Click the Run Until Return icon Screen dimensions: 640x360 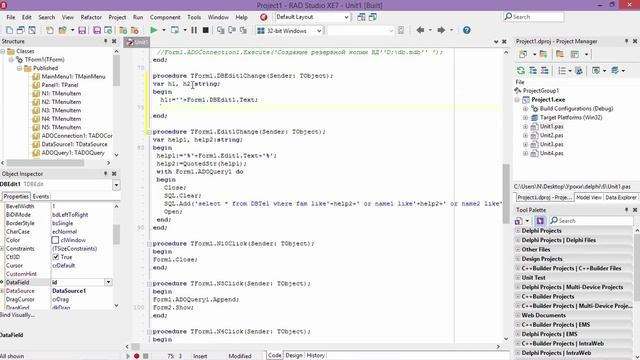(243, 30)
